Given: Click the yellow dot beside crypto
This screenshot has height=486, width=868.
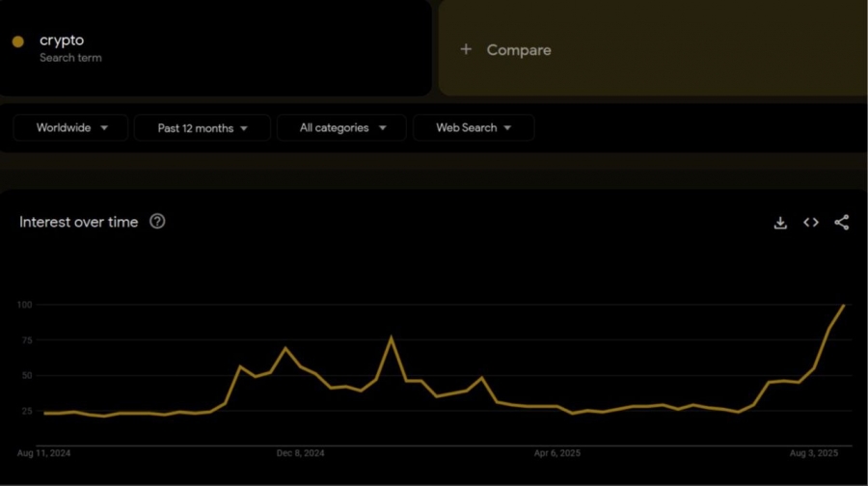Looking at the screenshot, I should click(x=17, y=41).
